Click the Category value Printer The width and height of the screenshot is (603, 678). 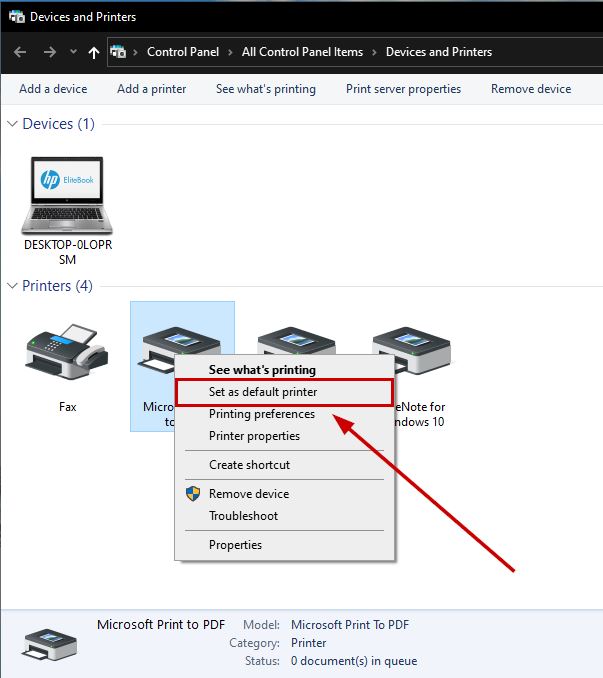(308, 643)
